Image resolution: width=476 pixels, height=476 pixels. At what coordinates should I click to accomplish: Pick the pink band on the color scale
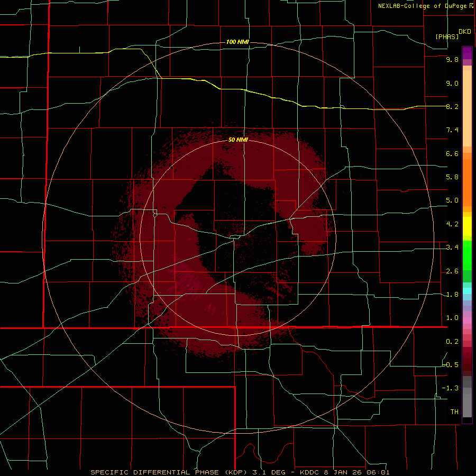click(x=467, y=321)
